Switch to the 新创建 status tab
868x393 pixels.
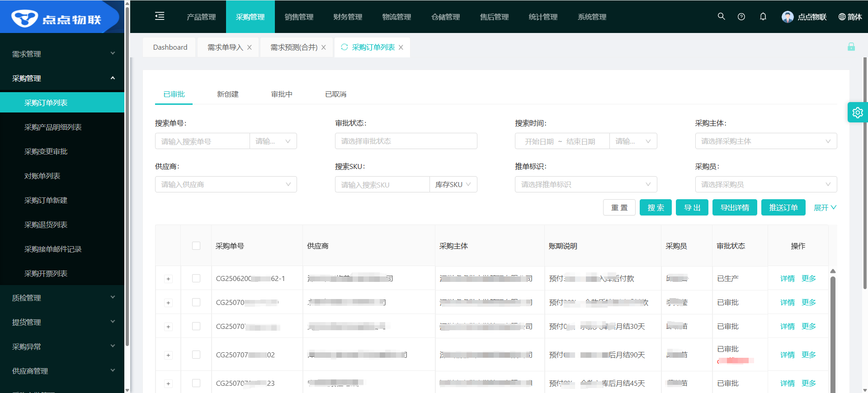(228, 94)
